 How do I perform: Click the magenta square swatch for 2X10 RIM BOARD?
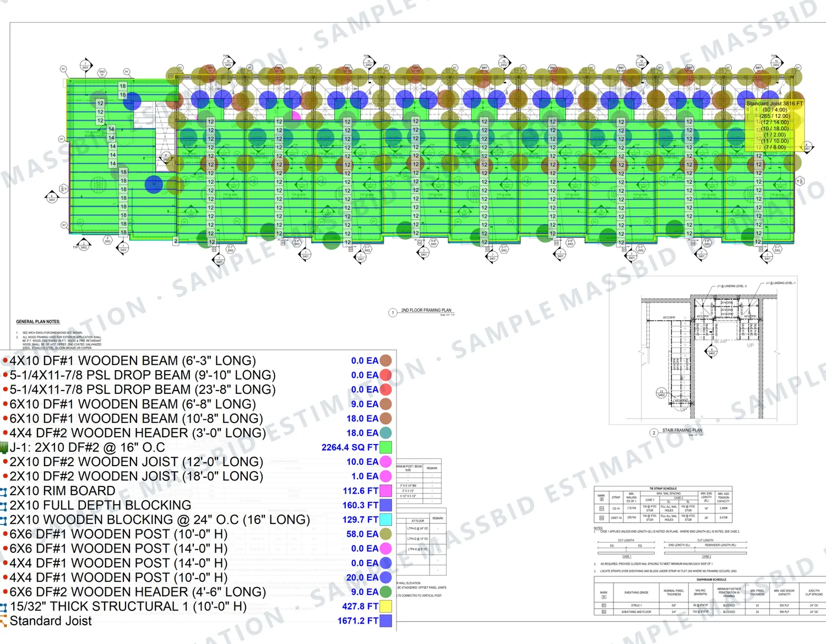[386, 491]
